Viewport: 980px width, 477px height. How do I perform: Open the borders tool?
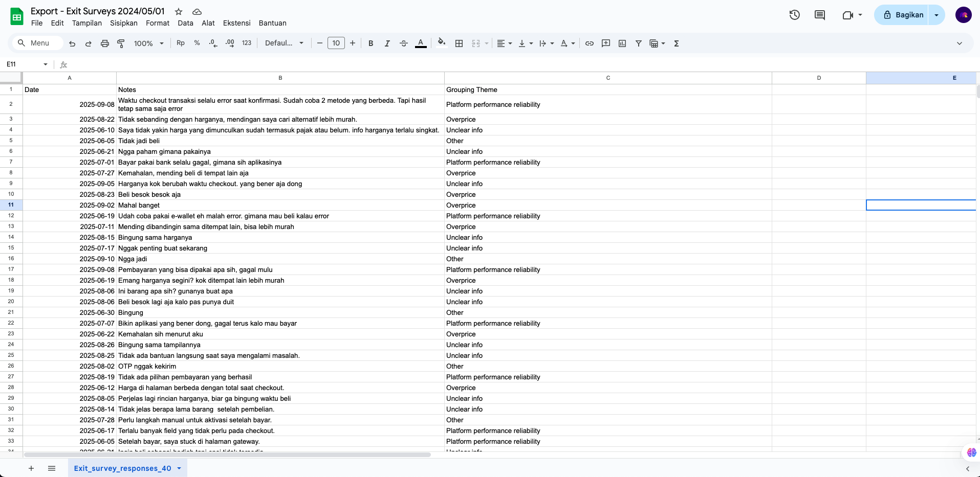tap(459, 43)
